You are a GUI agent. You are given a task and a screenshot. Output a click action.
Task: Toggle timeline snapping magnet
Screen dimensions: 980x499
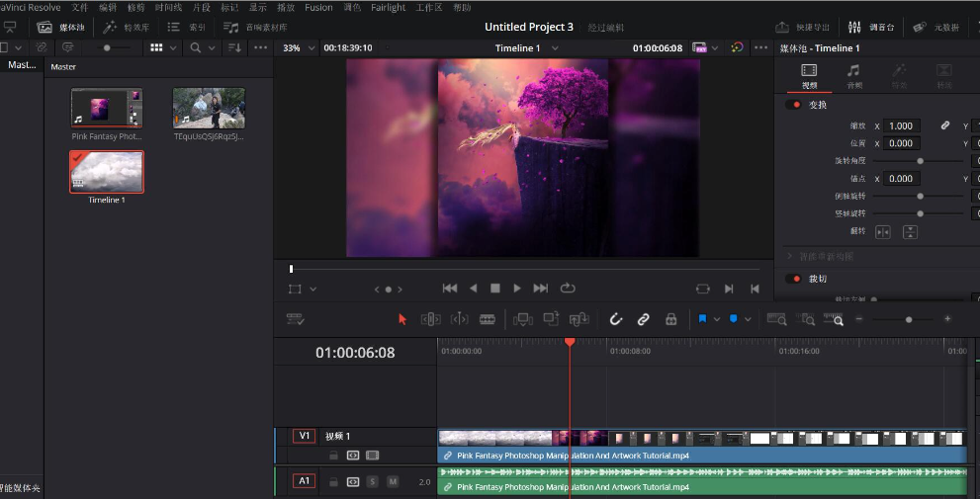tap(616, 319)
